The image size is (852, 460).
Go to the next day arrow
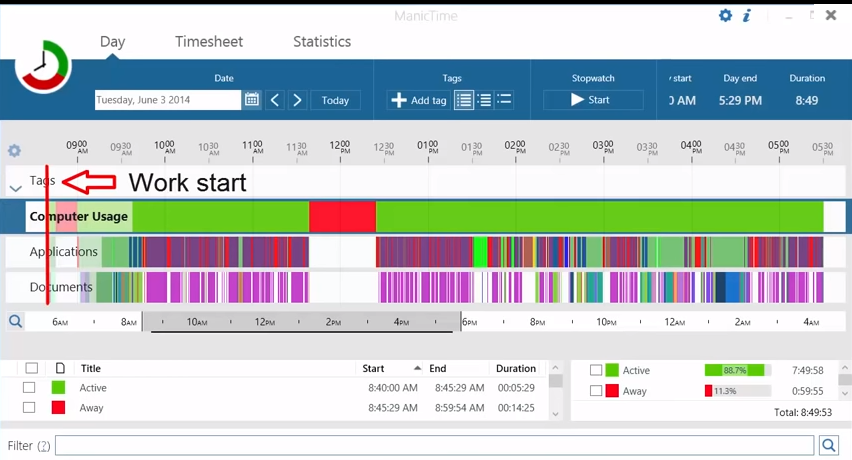[297, 100]
